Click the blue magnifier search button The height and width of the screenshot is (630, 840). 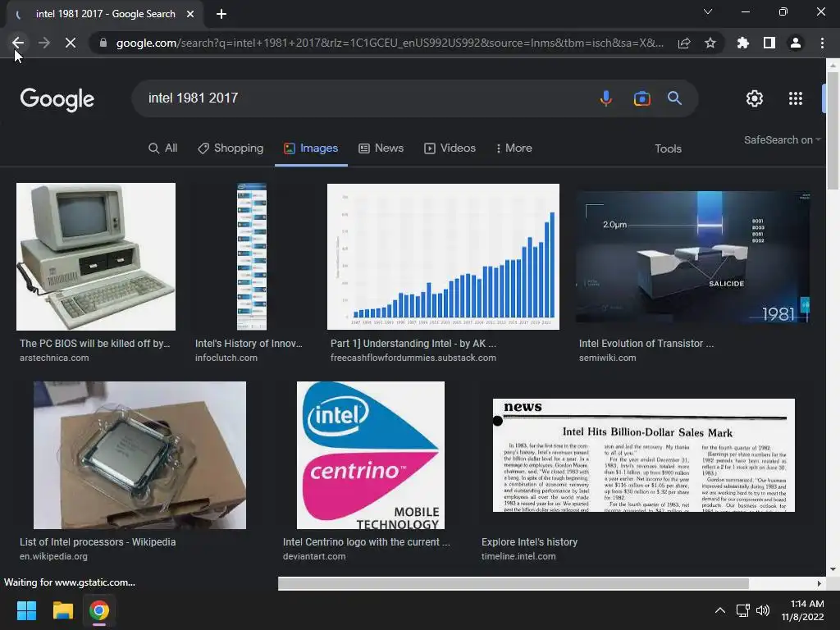coord(674,98)
